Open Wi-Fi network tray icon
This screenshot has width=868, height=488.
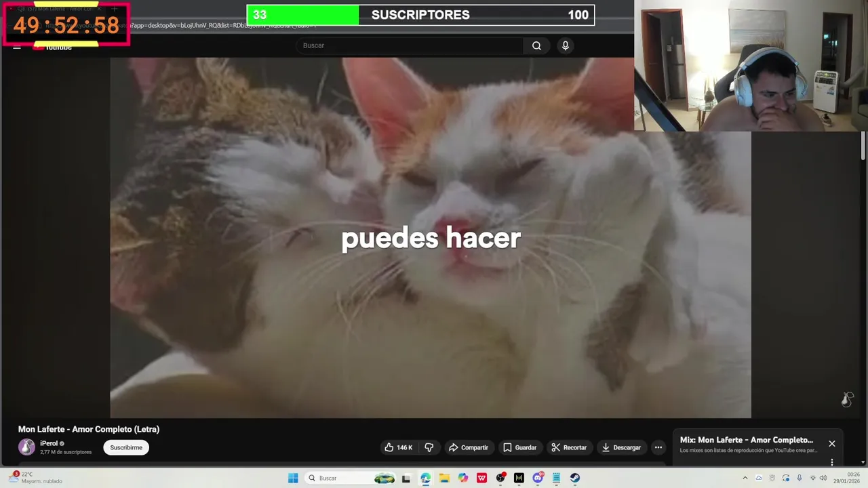pos(812,478)
